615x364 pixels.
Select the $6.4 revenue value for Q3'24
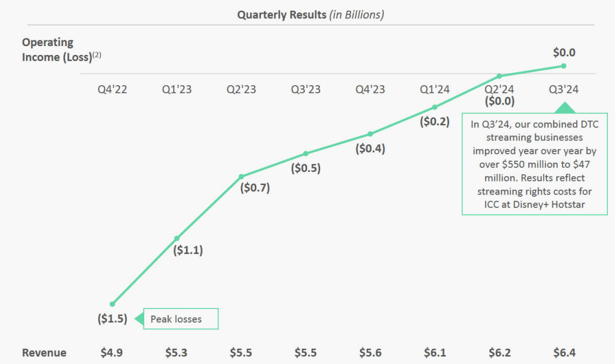564,353
